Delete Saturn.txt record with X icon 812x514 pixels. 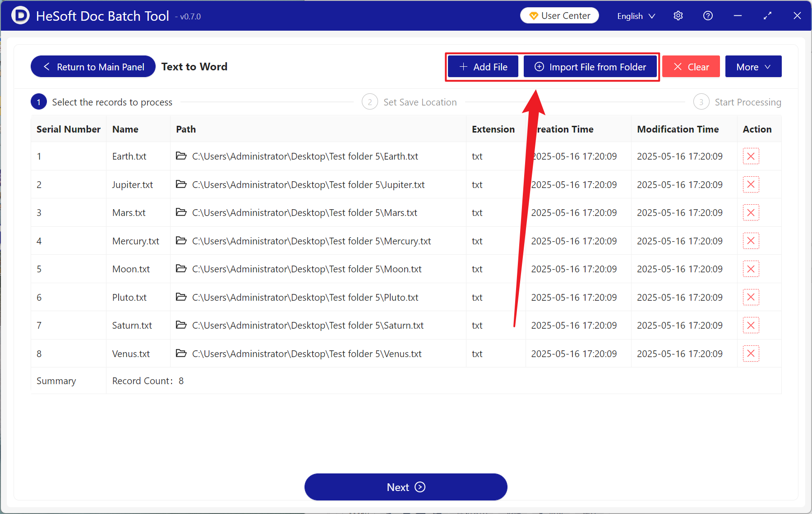751,326
